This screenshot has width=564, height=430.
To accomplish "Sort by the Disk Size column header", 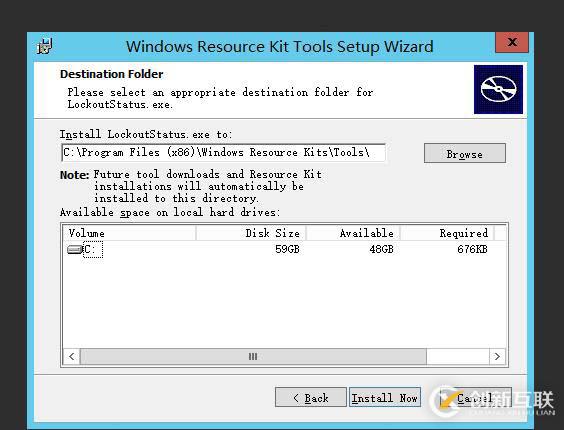I will point(251,233).
